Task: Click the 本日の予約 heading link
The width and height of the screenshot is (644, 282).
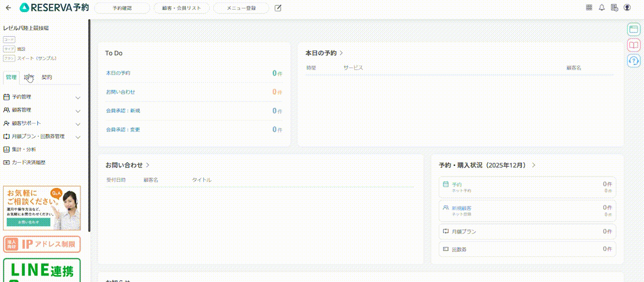Action: click(321, 53)
